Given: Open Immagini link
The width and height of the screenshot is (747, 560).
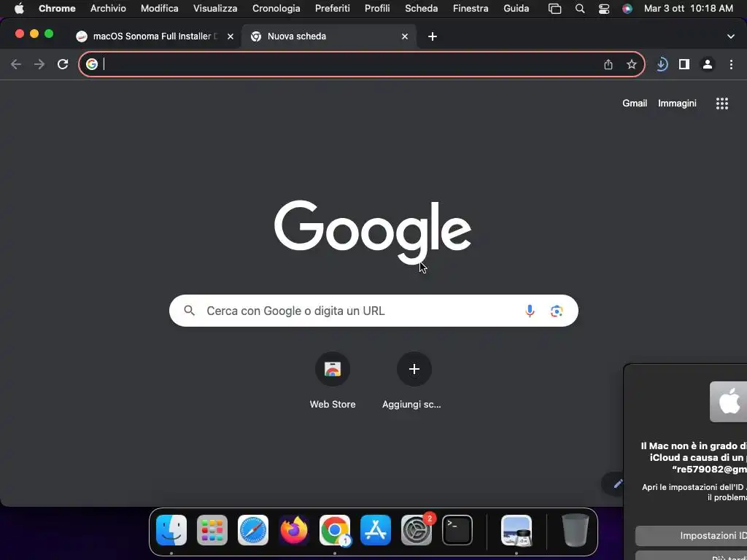Looking at the screenshot, I should click(x=677, y=104).
